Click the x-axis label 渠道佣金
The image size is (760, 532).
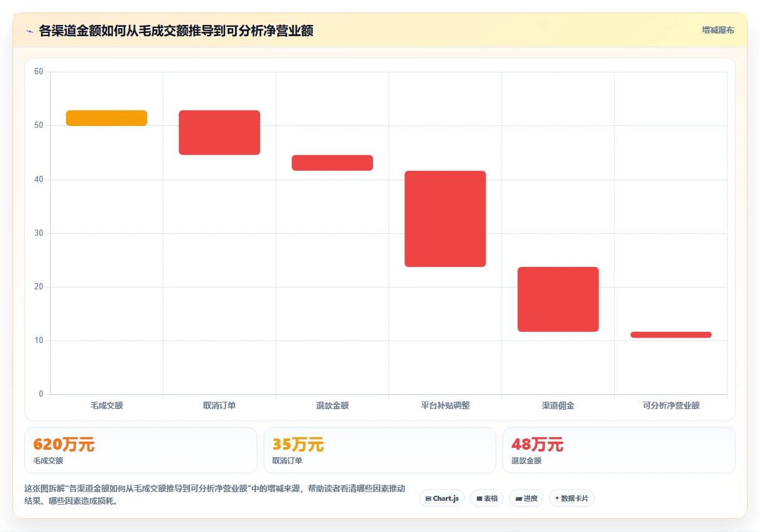click(x=558, y=405)
